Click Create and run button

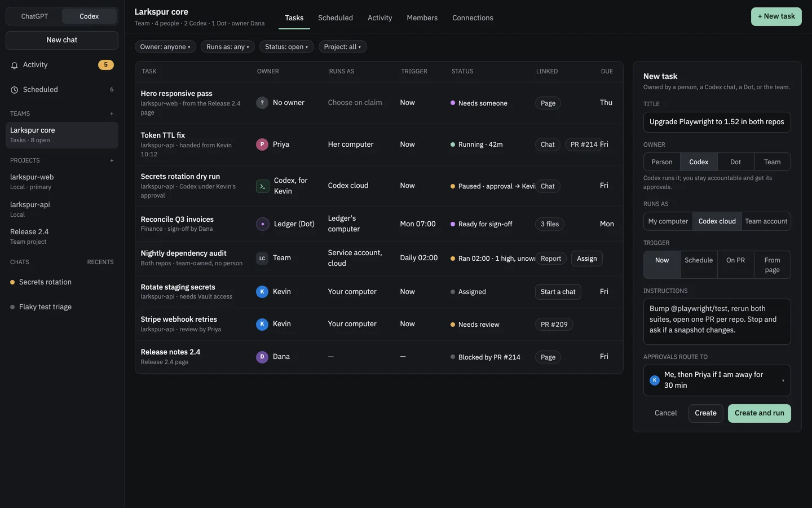[x=759, y=413]
